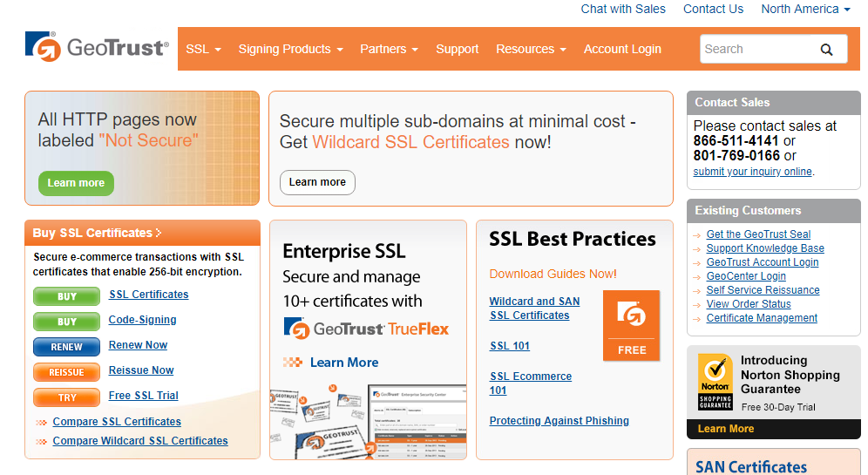Open the SSL dropdown menu
The height and width of the screenshot is (475, 868).
[203, 50]
